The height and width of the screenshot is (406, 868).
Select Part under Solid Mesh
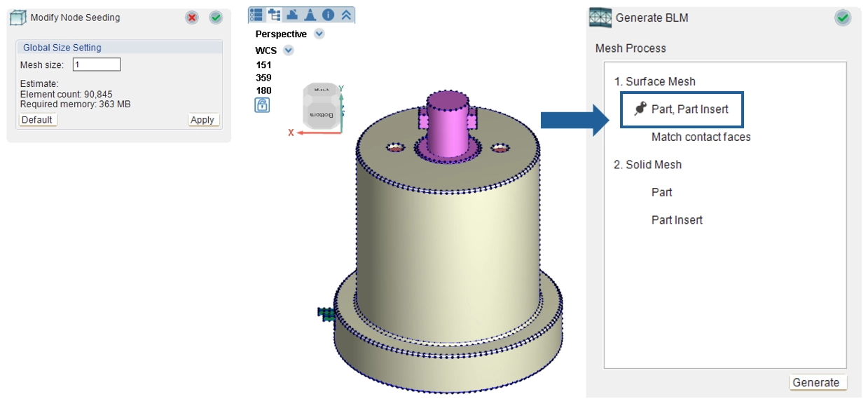click(x=661, y=192)
